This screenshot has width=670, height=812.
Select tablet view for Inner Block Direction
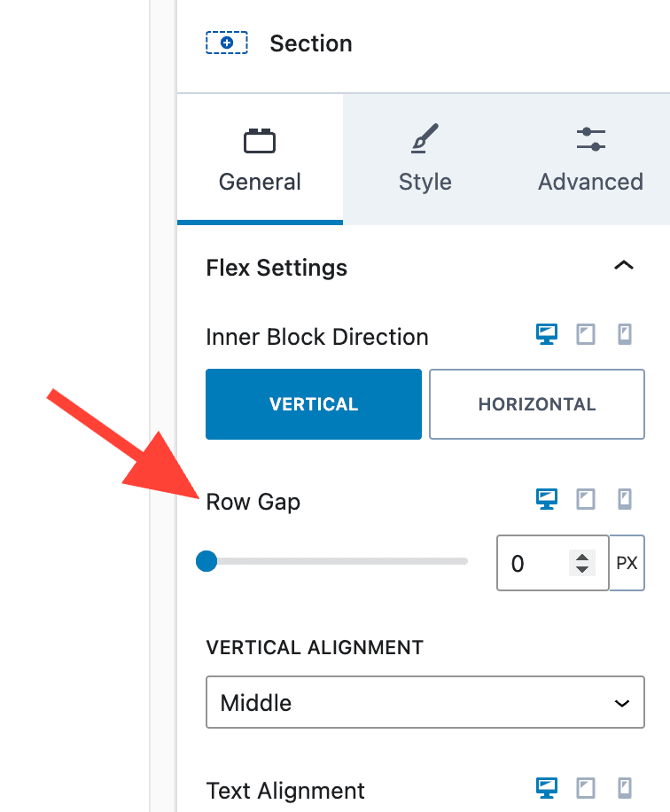coord(586,334)
